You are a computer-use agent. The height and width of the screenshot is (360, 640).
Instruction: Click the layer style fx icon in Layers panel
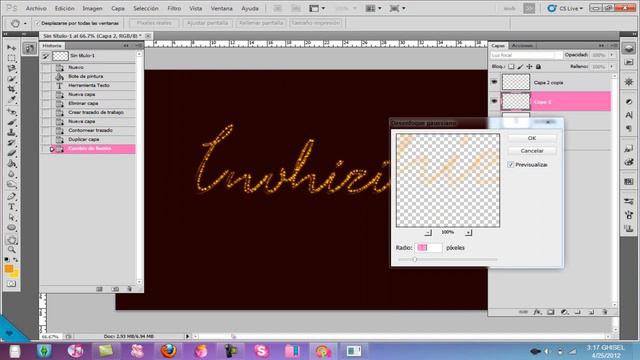[x=538, y=312]
